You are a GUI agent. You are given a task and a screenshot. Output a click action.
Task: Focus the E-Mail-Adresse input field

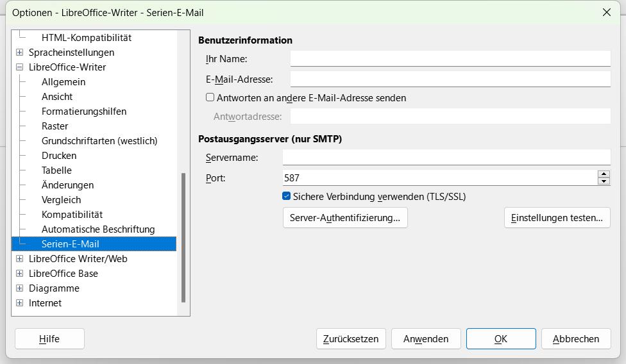pos(450,79)
